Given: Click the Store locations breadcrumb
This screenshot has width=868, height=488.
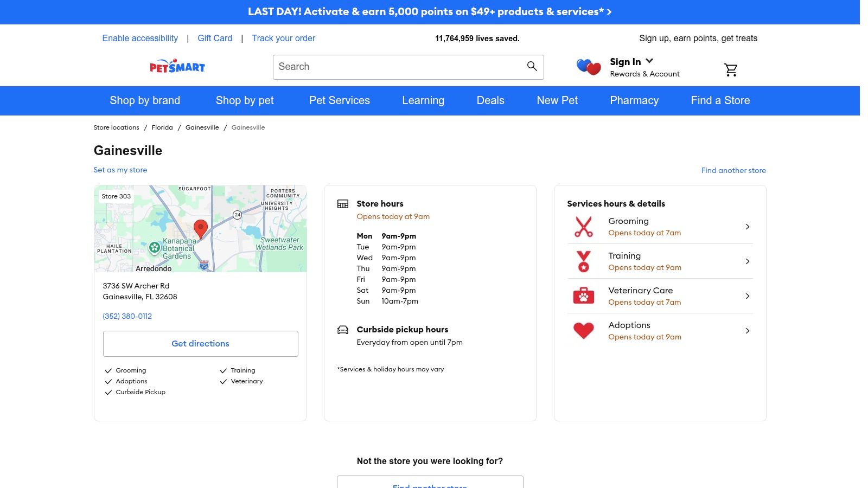Looking at the screenshot, I should [116, 127].
